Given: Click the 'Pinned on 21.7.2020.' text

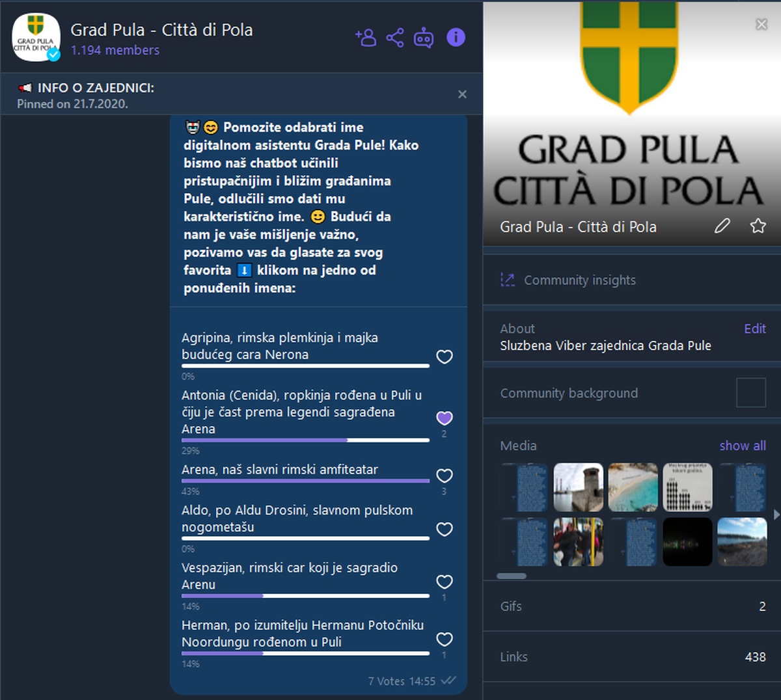Looking at the screenshot, I should click(x=72, y=104).
